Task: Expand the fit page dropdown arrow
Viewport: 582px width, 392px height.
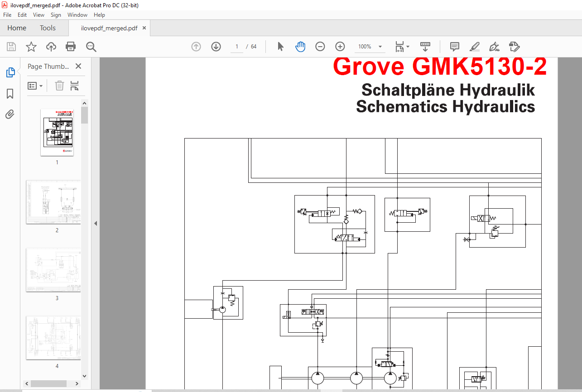Action: [x=408, y=47]
